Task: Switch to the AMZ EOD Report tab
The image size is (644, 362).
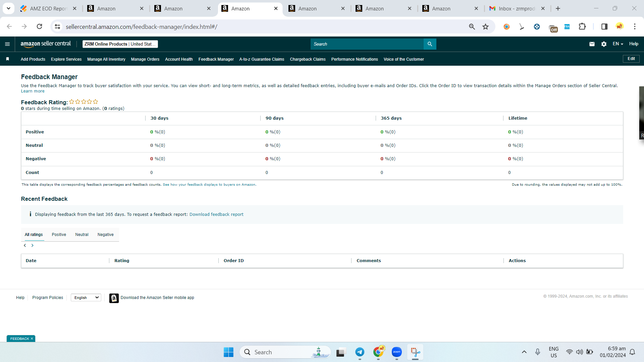Action: (49, 8)
